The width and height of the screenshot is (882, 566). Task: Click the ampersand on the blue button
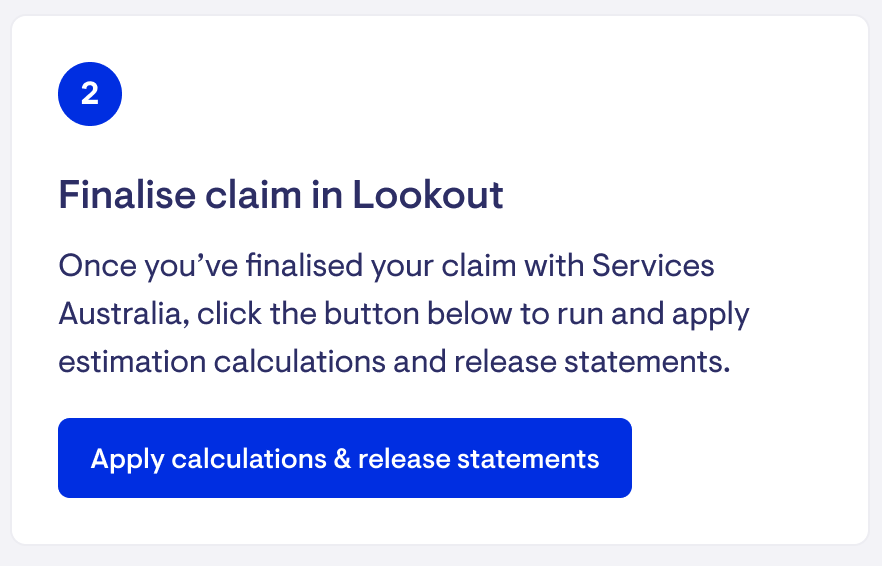pyautogui.click(x=342, y=459)
